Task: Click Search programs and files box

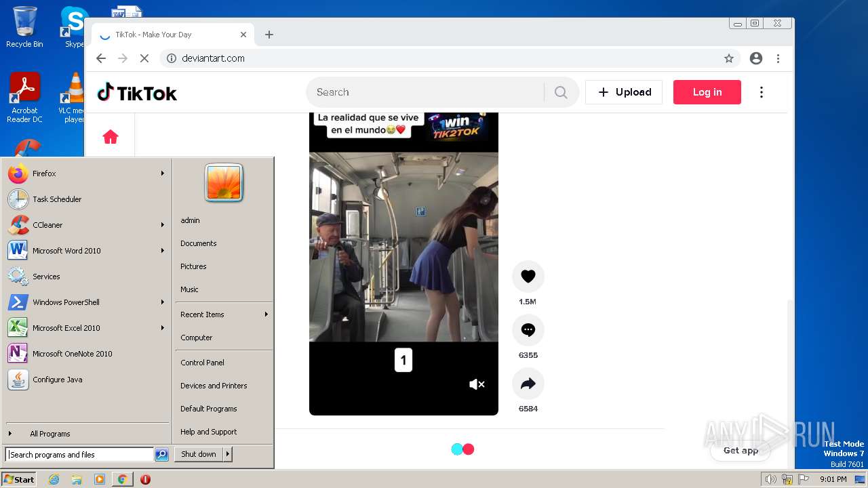Action: coord(79,455)
